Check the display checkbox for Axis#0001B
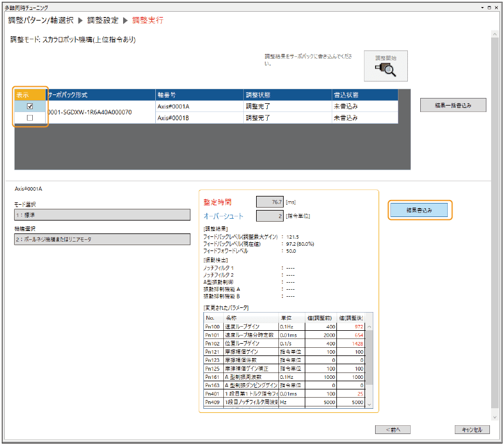 point(30,118)
